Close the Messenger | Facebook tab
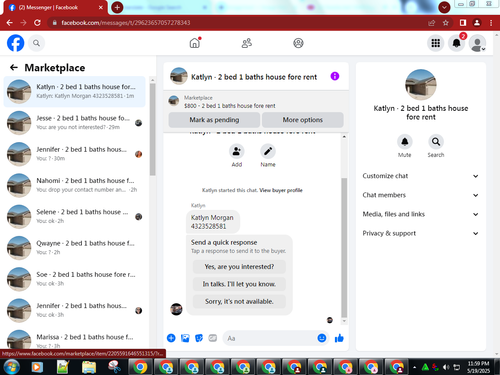This screenshot has width=500, height=375. (101, 7)
